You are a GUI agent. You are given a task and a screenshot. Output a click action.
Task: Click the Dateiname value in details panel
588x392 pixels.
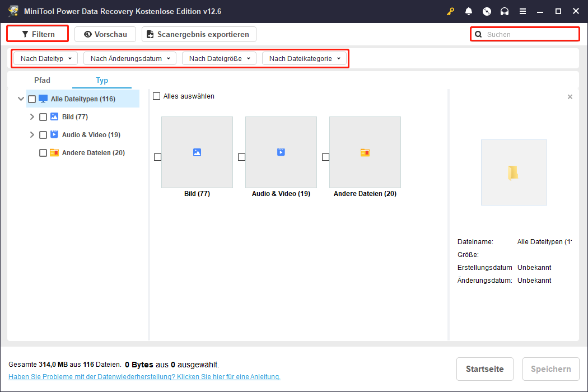[544, 242]
